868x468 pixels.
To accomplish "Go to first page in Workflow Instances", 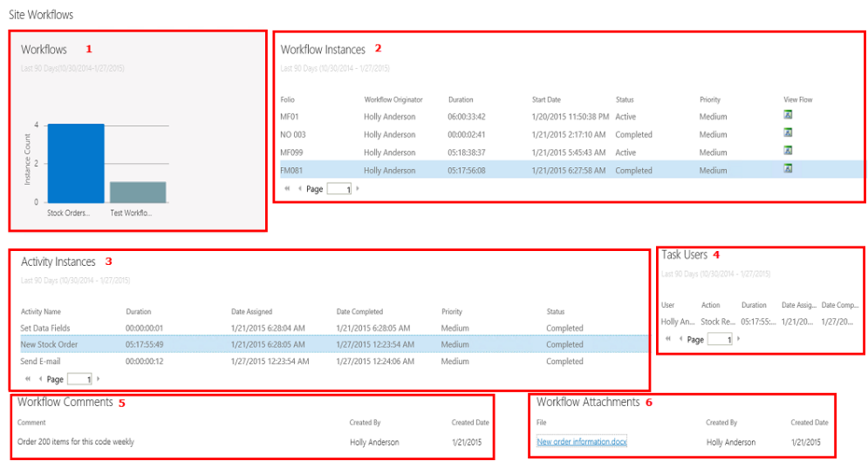I will [x=287, y=188].
